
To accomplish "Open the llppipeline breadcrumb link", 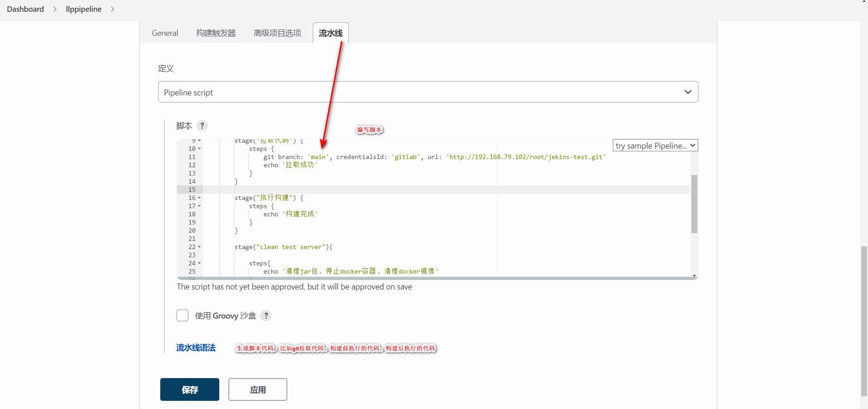I will tap(84, 9).
